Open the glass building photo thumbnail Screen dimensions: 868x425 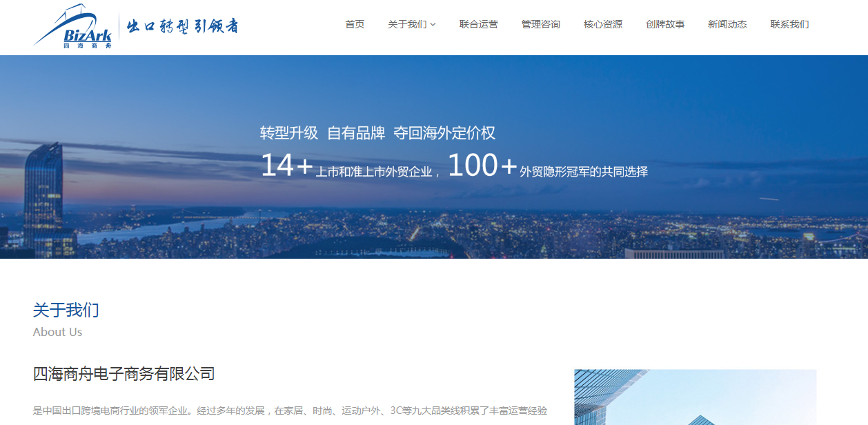click(695, 397)
